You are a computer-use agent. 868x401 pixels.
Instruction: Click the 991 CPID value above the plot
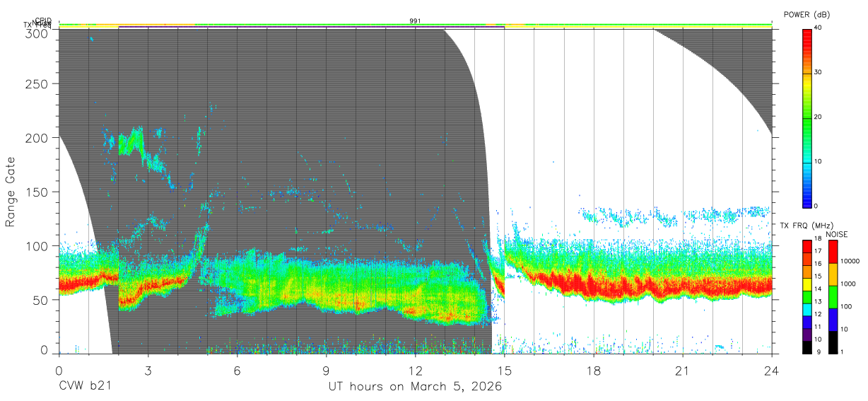coord(415,21)
